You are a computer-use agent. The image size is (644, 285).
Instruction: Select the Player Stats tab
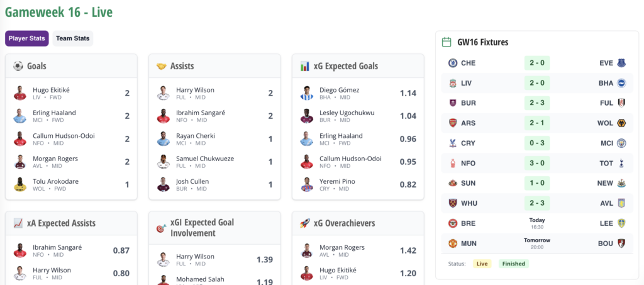click(27, 38)
